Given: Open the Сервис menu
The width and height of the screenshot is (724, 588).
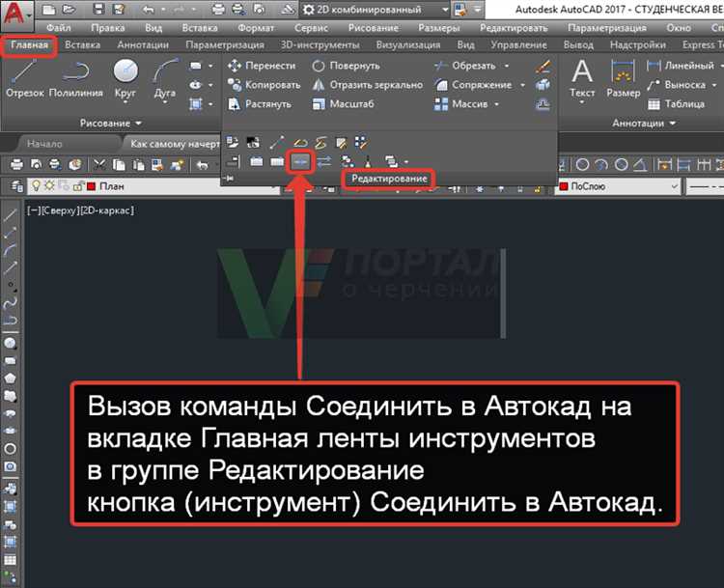Looking at the screenshot, I should click(311, 28).
